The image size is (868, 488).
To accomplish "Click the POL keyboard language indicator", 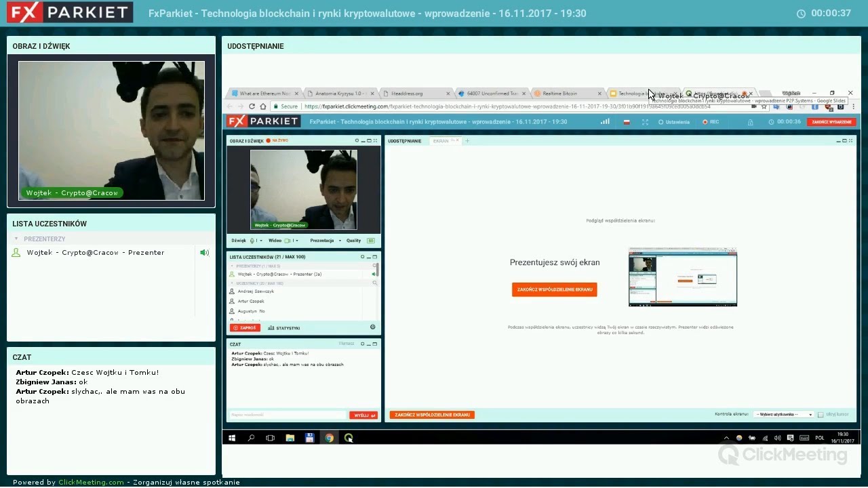I will coord(820,438).
